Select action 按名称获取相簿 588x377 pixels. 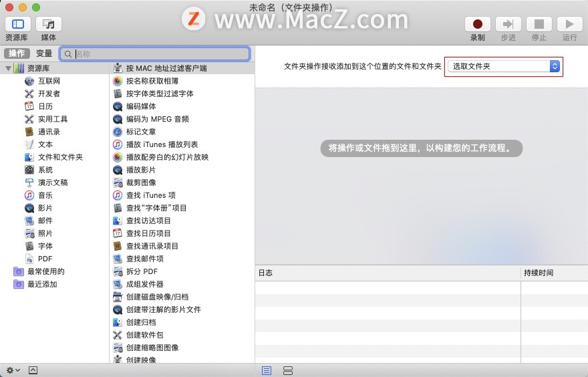click(183, 81)
